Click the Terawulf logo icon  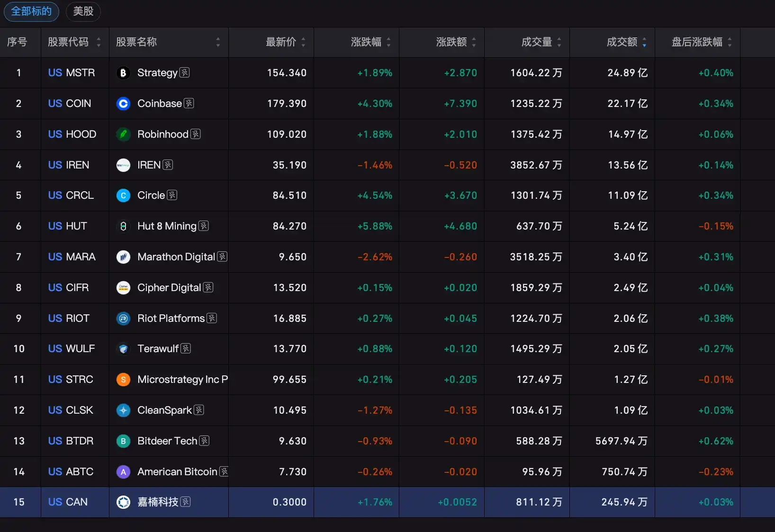point(123,349)
